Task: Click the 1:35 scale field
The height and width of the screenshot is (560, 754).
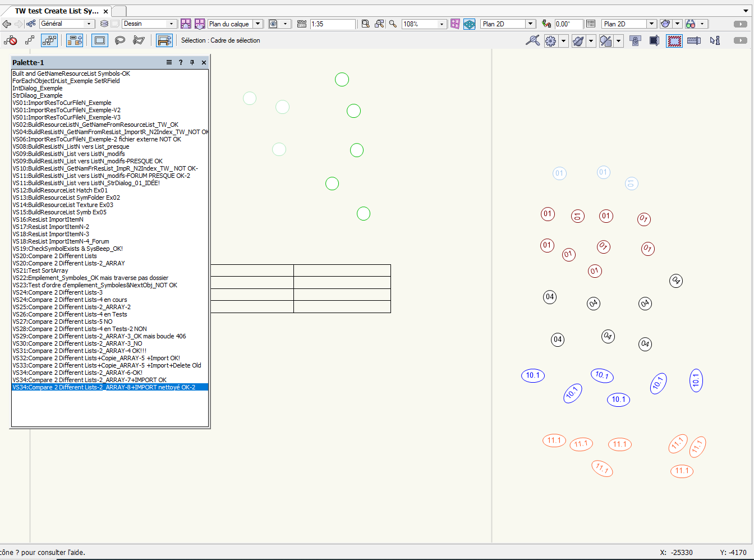Action: pyautogui.click(x=332, y=24)
